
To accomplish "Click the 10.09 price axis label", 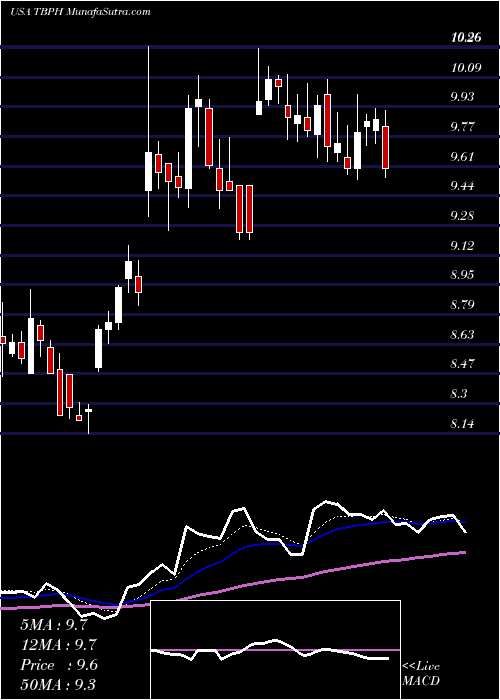I will [x=466, y=68].
